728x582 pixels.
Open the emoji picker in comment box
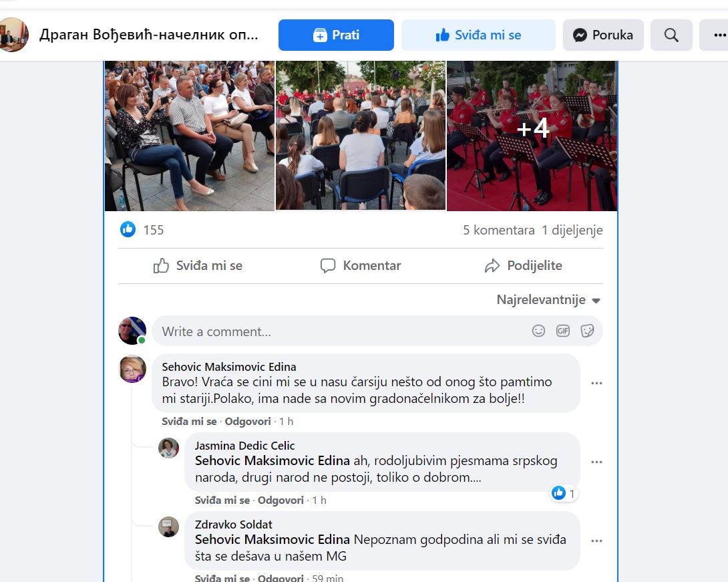coord(538,331)
